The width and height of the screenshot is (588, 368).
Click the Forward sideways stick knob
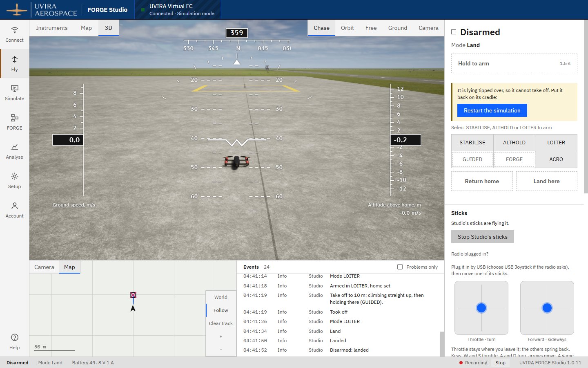[547, 308]
